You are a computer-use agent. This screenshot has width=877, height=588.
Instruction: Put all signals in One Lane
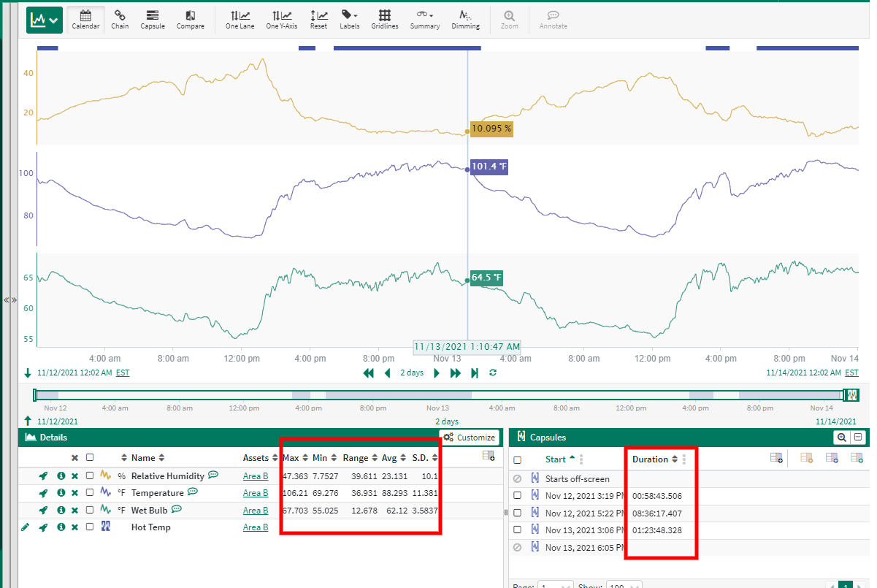click(240, 19)
